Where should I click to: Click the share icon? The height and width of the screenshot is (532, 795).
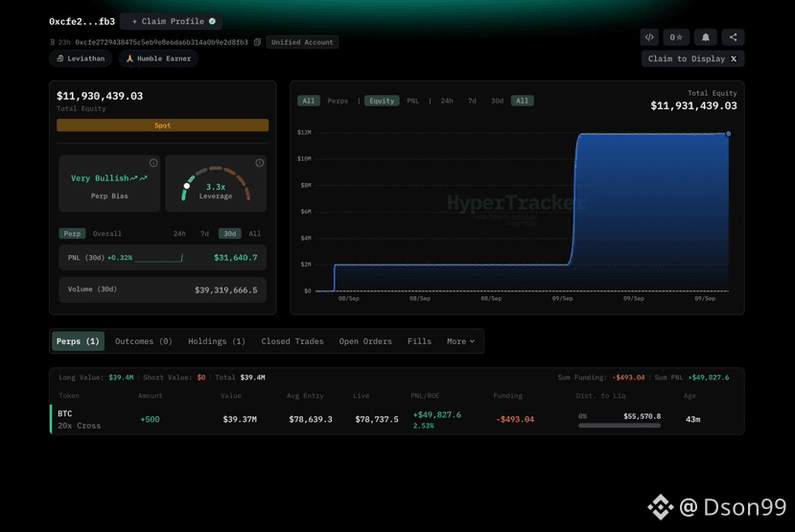point(733,37)
